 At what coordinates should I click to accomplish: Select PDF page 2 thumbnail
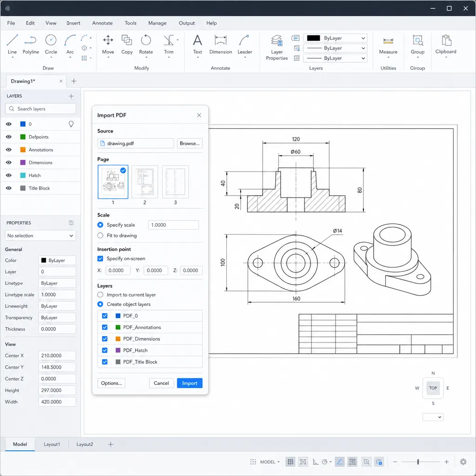pos(145,182)
